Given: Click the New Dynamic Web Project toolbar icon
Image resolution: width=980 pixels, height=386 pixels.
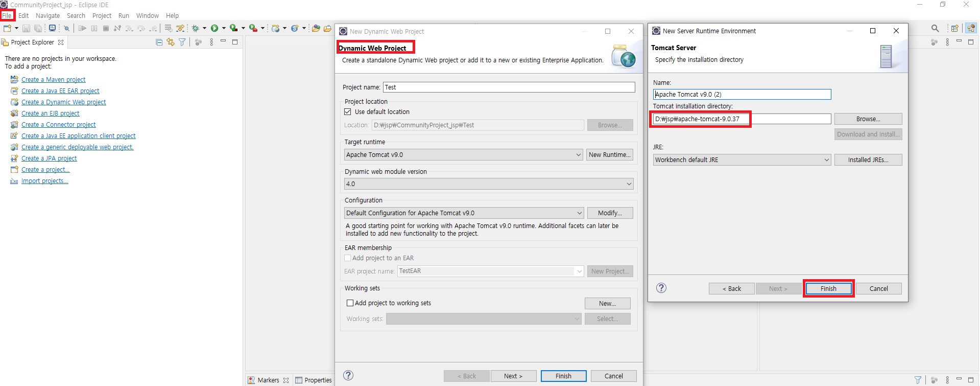Looking at the screenshot, I should click(276, 28).
